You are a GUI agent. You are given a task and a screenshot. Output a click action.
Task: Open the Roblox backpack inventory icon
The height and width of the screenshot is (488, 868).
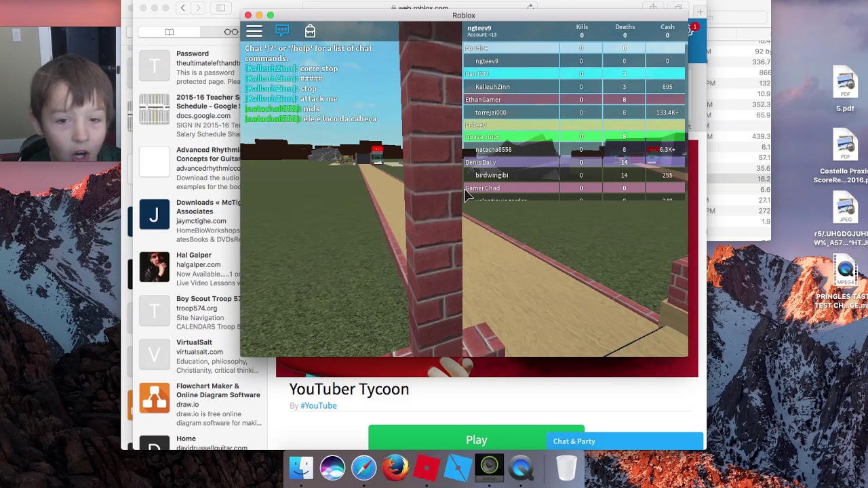click(310, 31)
